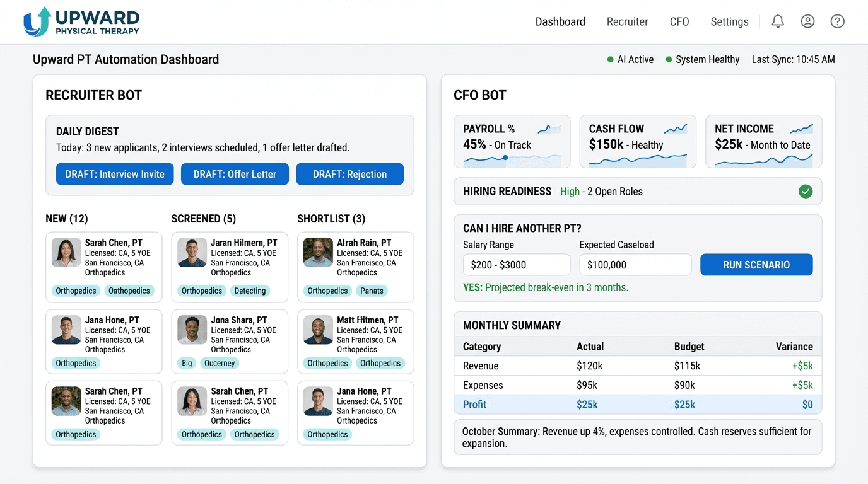Click the Salary Range input field
Viewport: 868px width, 484px height.
pos(516,265)
